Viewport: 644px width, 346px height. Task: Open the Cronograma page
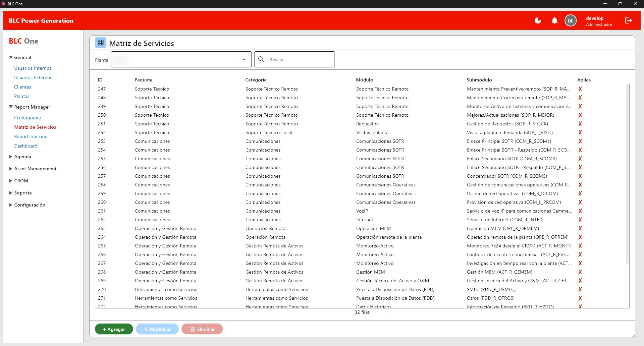click(28, 118)
